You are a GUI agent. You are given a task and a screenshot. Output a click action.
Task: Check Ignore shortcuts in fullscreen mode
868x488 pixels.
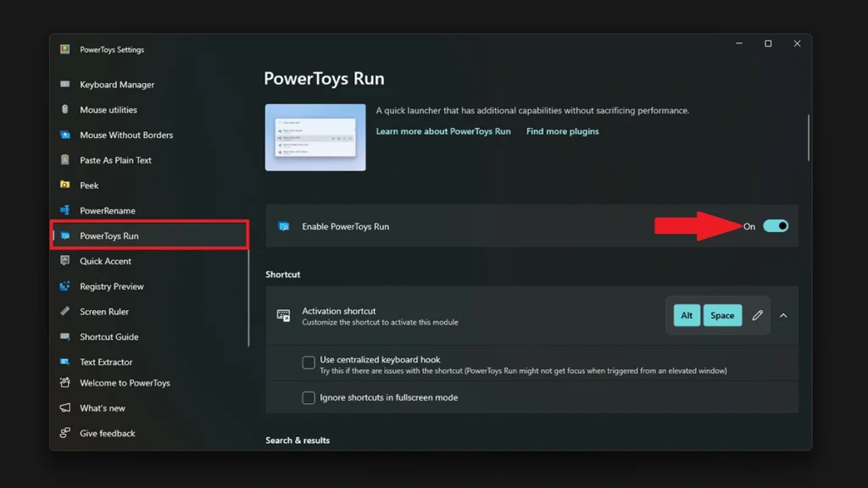click(x=309, y=397)
